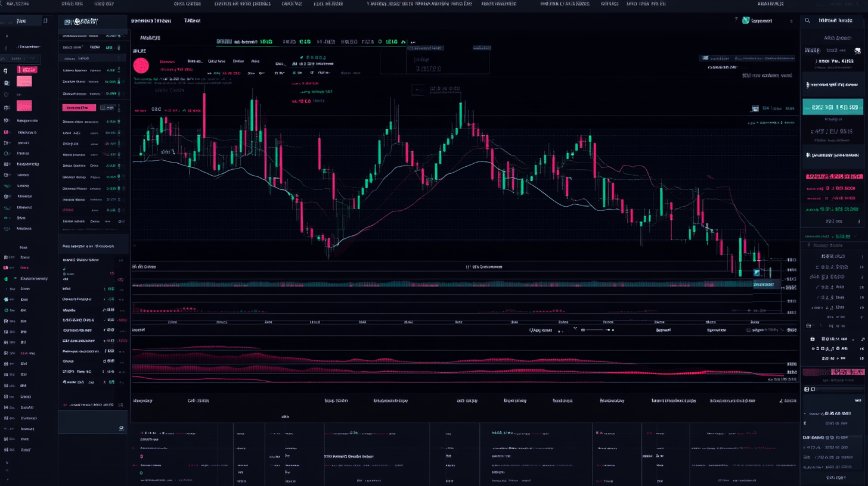The height and width of the screenshot is (486, 868).
Task: Click the pencil icon at watchlist panel bottom
Action: (122, 428)
